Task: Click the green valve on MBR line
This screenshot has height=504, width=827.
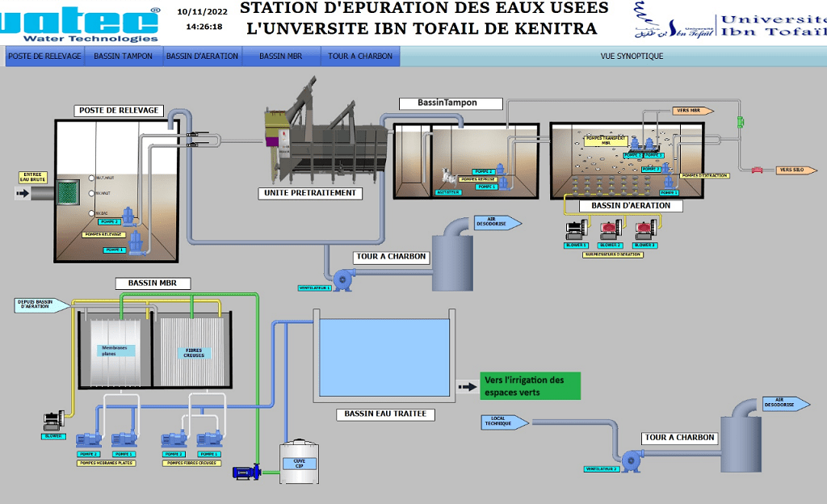Action: click(740, 122)
